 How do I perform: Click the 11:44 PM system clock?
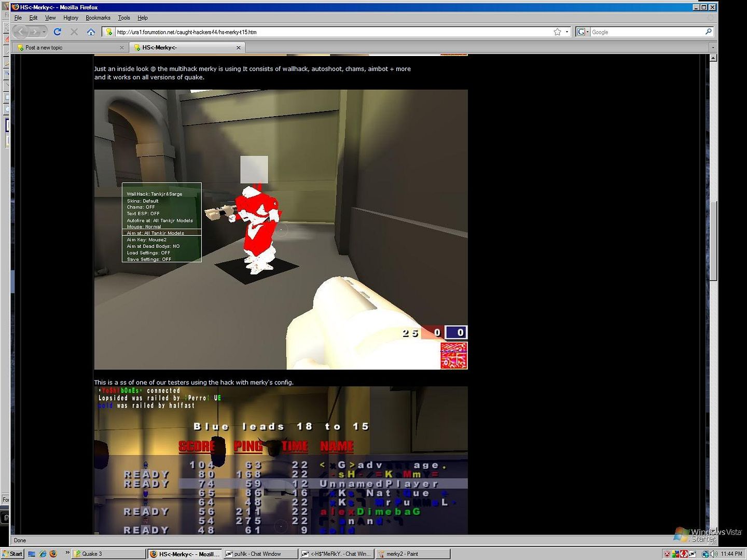tap(731, 554)
